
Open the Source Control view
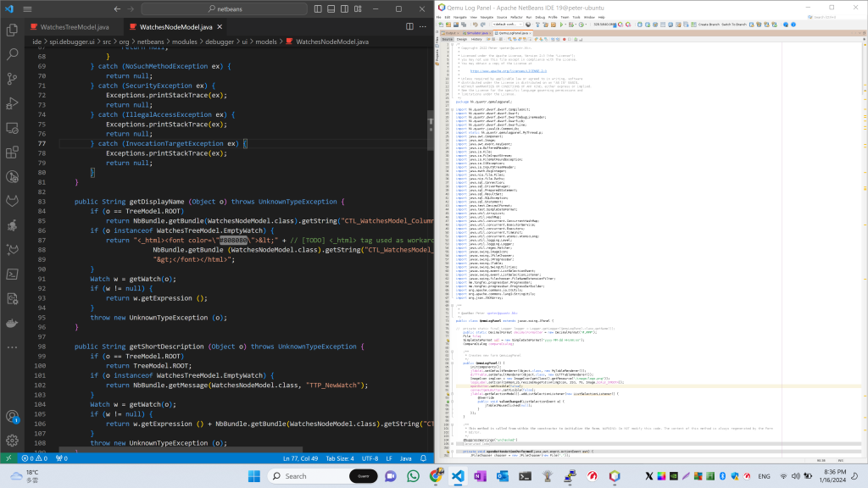click(12, 79)
